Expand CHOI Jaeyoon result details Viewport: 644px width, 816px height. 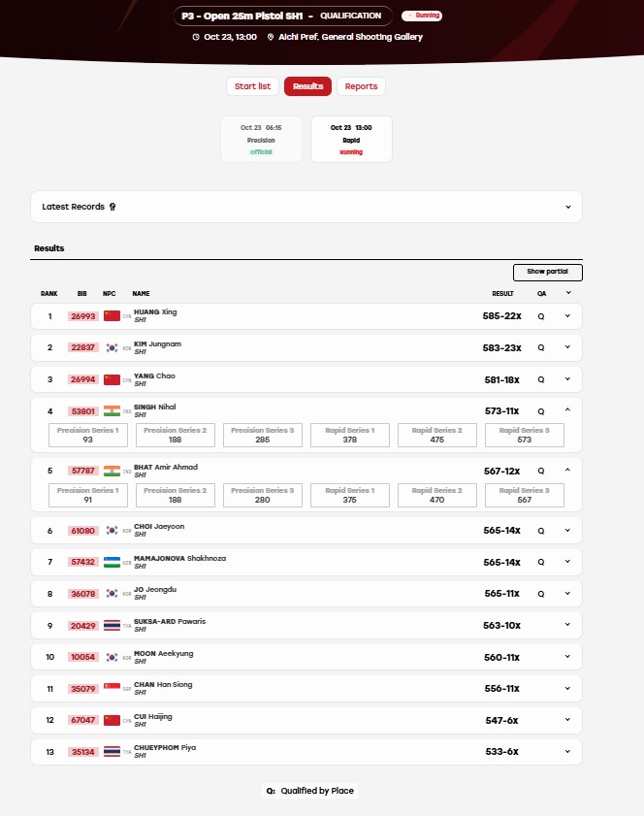pyautogui.click(x=567, y=531)
